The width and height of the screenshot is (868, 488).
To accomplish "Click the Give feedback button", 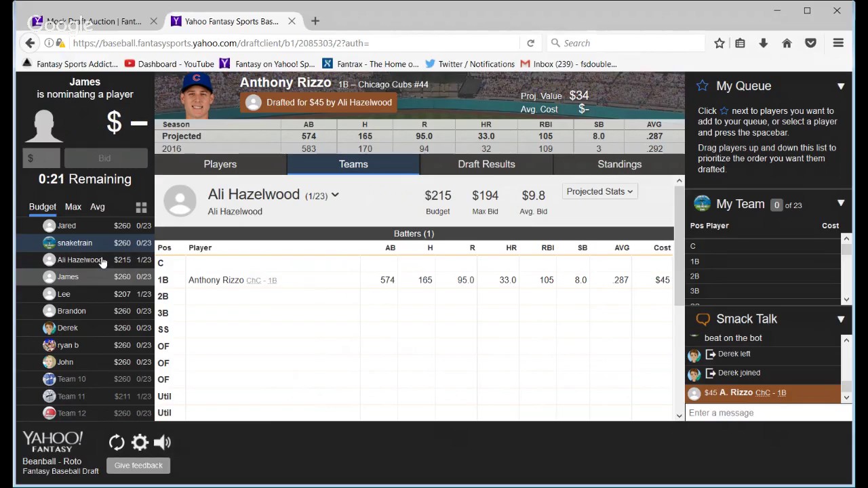I will (x=138, y=466).
